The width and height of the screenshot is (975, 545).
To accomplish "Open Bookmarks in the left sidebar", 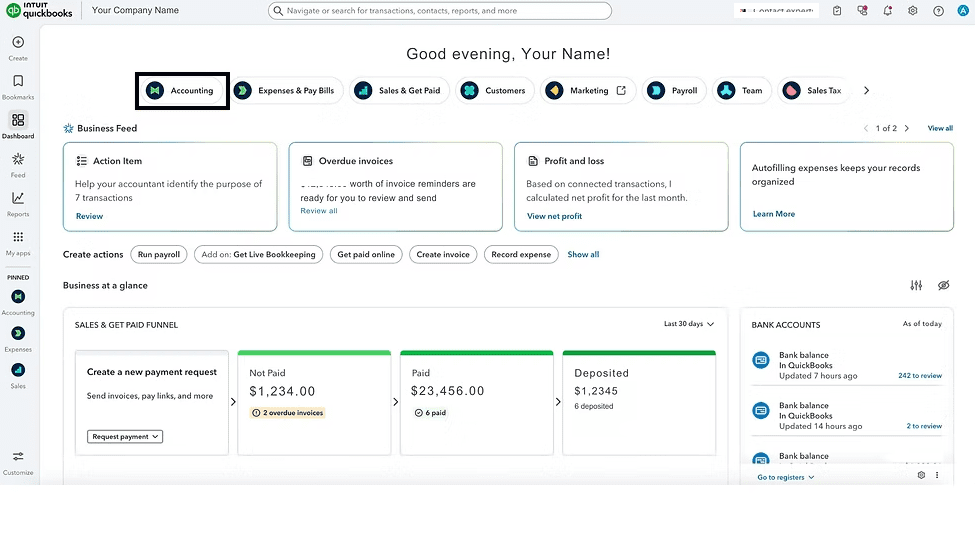I will pyautogui.click(x=18, y=81).
